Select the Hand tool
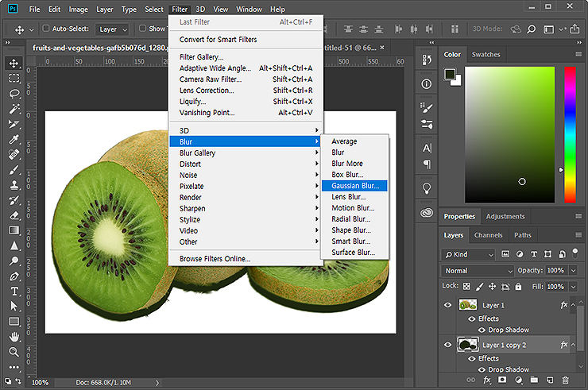 point(14,337)
